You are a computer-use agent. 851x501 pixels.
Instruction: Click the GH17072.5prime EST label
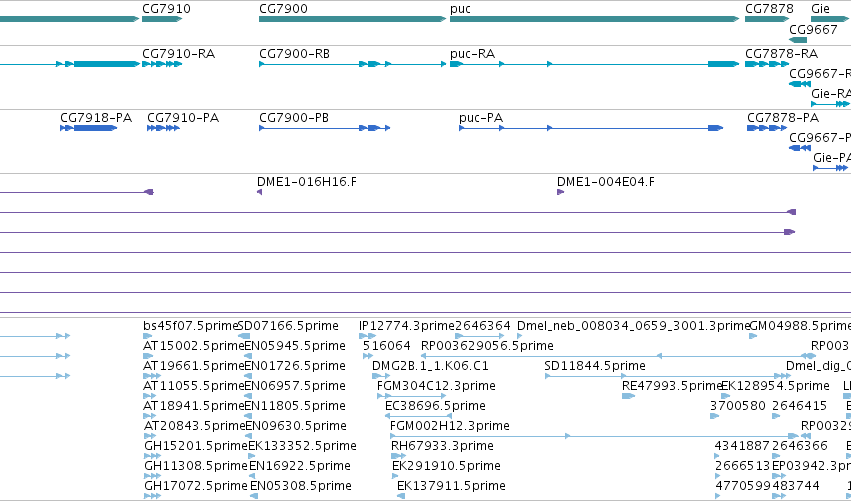pyautogui.click(x=195, y=486)
